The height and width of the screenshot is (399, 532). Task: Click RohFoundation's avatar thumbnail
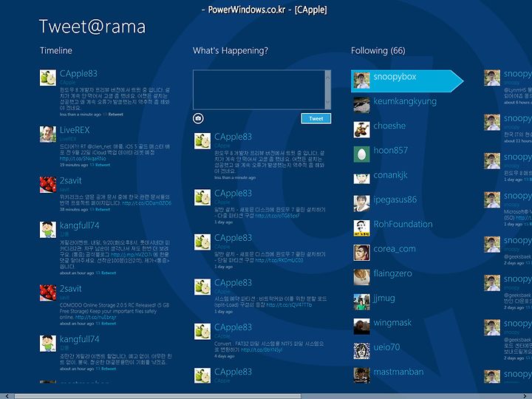click(361, 228)
